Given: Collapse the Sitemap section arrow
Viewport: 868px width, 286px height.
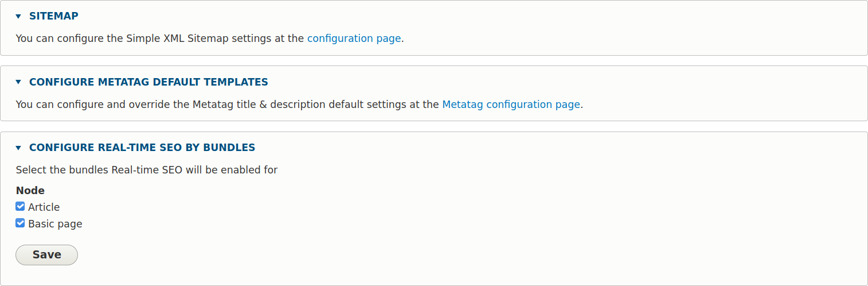Looking at the screenshot, I should [x=18, y=17].
